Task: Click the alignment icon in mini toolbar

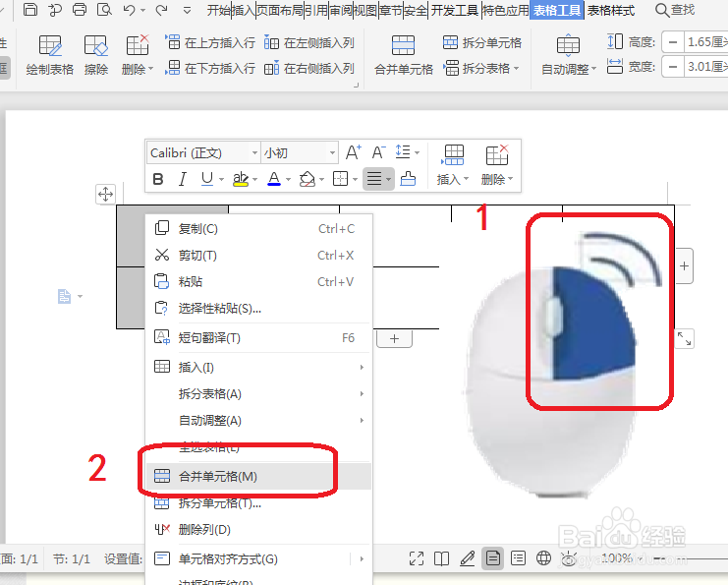Action: [x=374, y=179]
